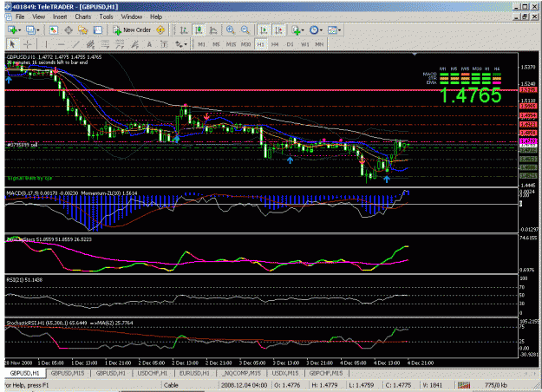The image size is (542, 392).
Task: Toggle the H4 timeframe button
Action: (275, 44)
